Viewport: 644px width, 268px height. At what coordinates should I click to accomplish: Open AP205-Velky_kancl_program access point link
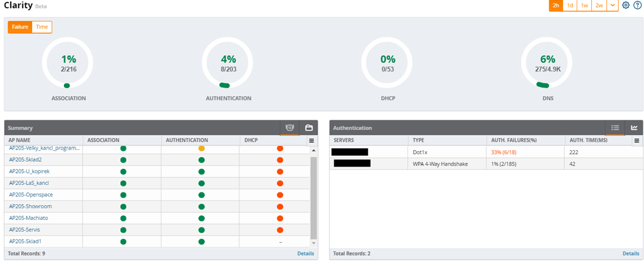point(44,148)
